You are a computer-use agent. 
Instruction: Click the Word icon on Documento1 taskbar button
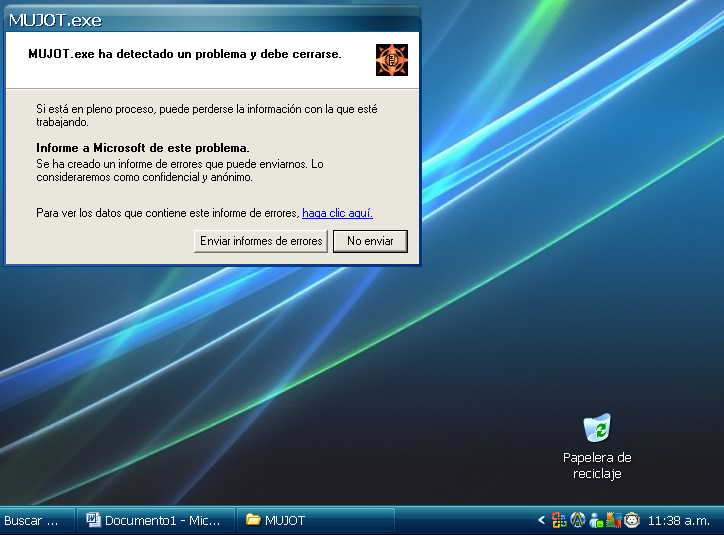pyautogui.click(x=94, y=520)
